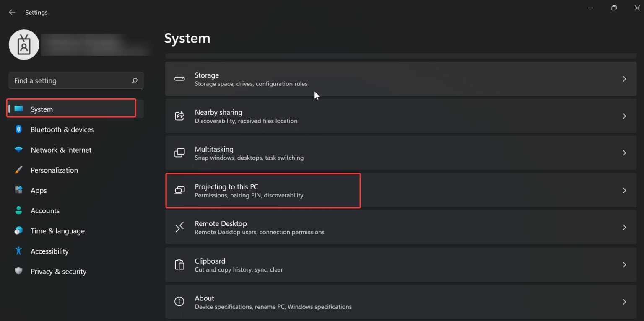Select Accounts from the sidebar
Viewport: 644px width, 321px height.
(x=45, y=210)
